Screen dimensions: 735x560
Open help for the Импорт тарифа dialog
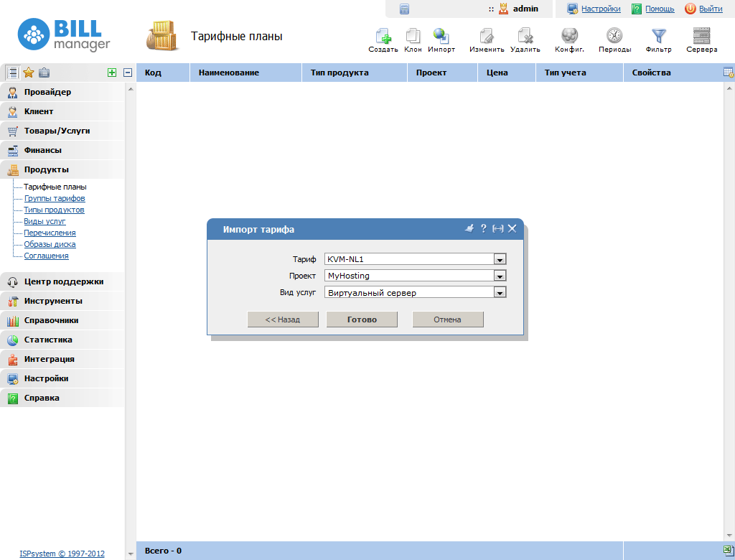point(484,228)
